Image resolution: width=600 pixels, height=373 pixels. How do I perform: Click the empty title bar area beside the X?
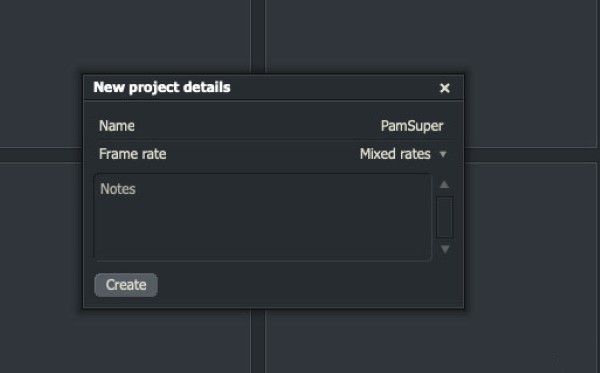(333, 88)
